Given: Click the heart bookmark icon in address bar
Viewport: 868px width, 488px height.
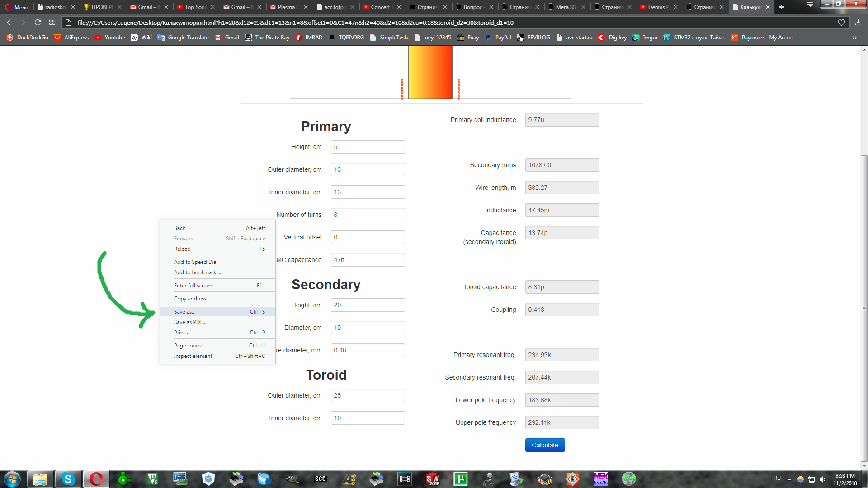Looking at the screenshot, I should [x=841, y=23].
